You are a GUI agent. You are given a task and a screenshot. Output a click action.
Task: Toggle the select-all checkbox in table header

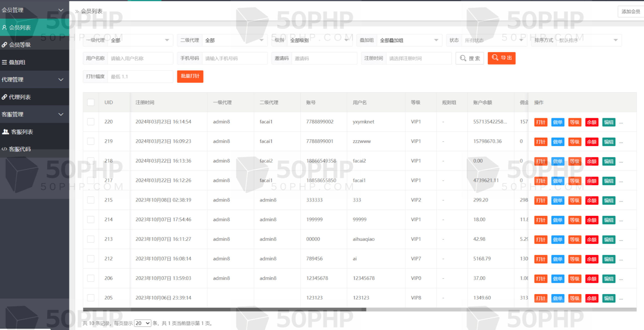[91, 102]
